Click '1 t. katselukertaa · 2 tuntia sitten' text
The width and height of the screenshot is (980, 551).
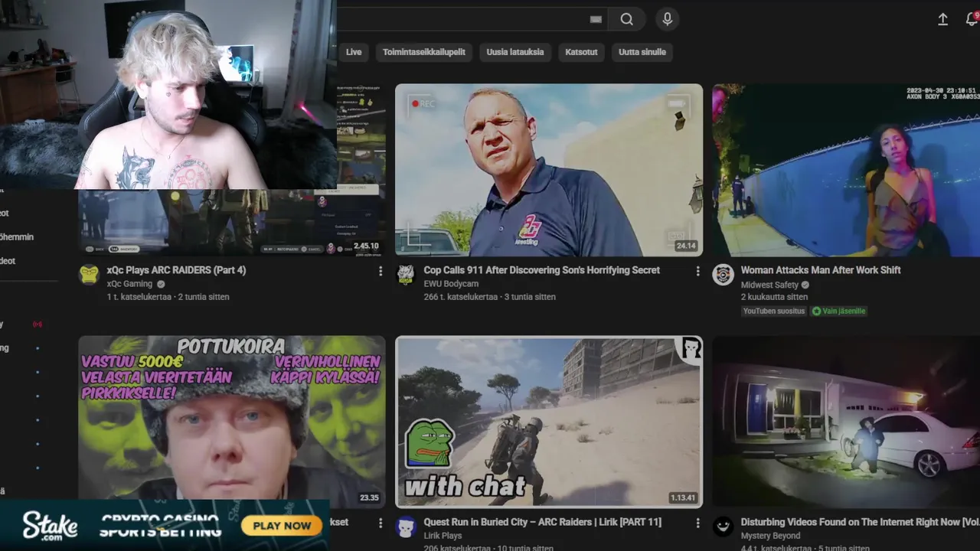[168, 297]
